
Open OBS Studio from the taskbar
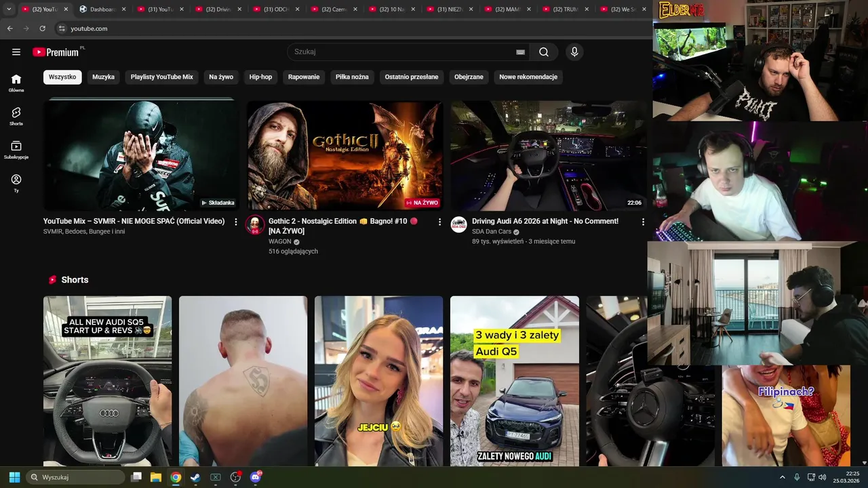coord(235,477)
